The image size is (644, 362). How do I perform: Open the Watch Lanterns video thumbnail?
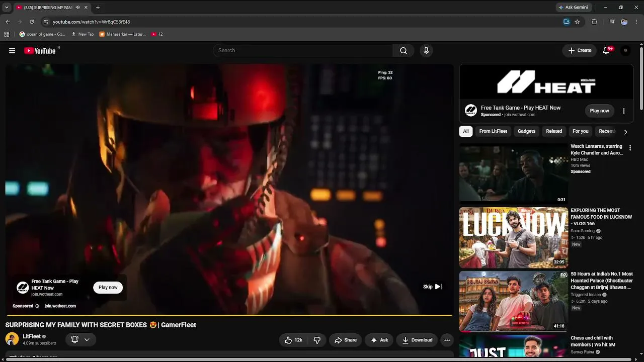[x=514, y=173]
